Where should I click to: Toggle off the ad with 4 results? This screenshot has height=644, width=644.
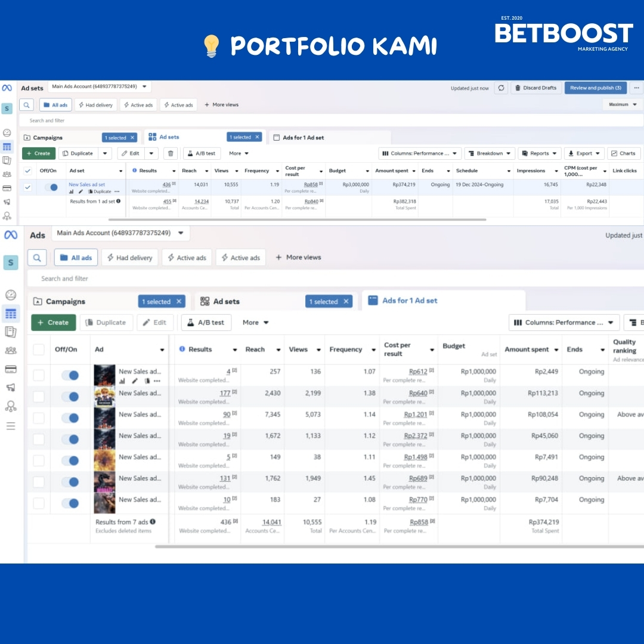[x=70, y=376]
